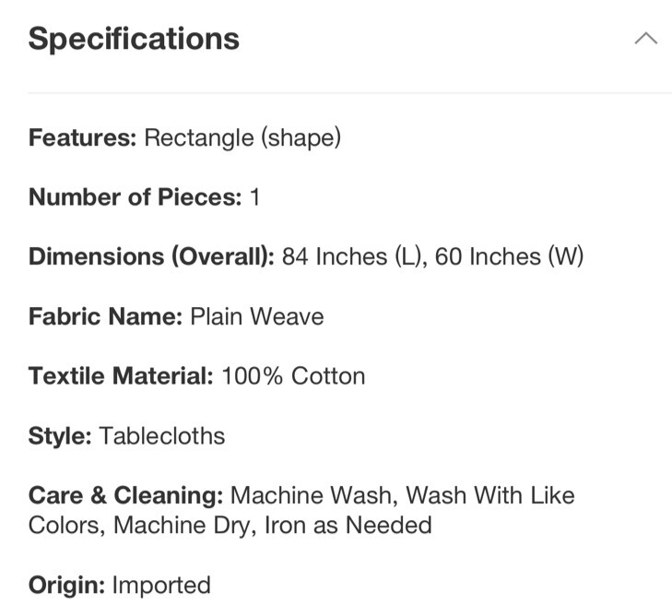
Task: Select the Dimensions (Overall) label
Action: click(151, 256)
